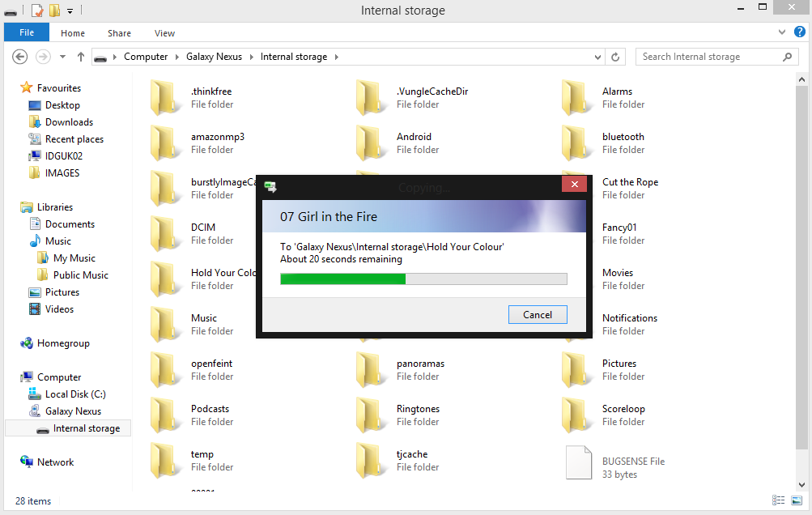Expand the ribbon using the chevron
The width and height of the screenshot is (812, 515).
(x=781, y=33)
